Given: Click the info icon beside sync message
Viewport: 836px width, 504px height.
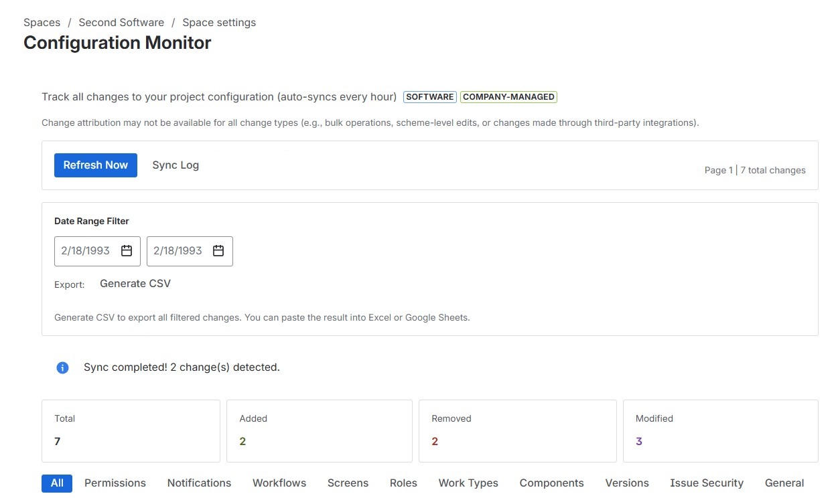Looking at the screenshot, I should 62,367.
